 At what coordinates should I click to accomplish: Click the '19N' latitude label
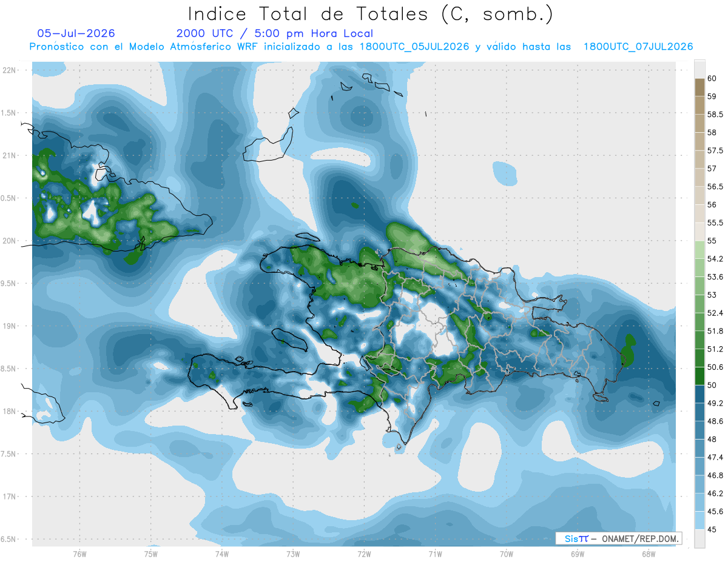(9, 326)
